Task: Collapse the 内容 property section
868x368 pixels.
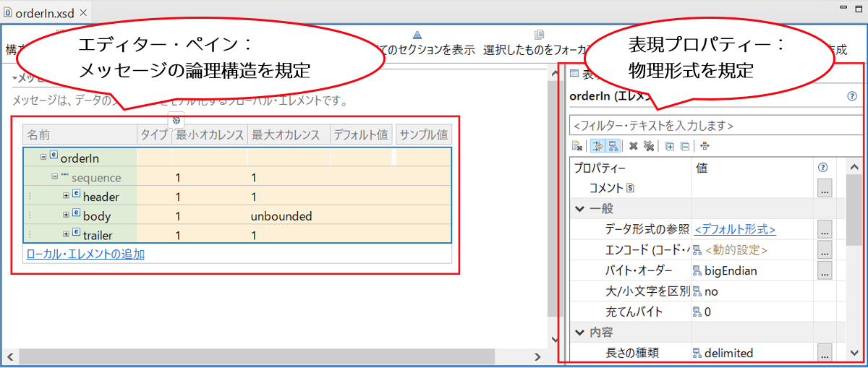Action: tap(579, 333)
